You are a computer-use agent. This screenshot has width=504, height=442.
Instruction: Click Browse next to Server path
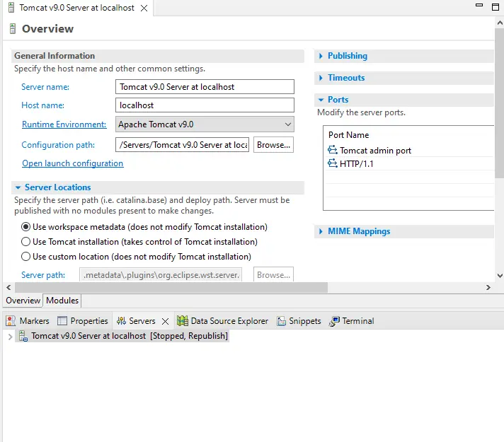pos(273,274)
